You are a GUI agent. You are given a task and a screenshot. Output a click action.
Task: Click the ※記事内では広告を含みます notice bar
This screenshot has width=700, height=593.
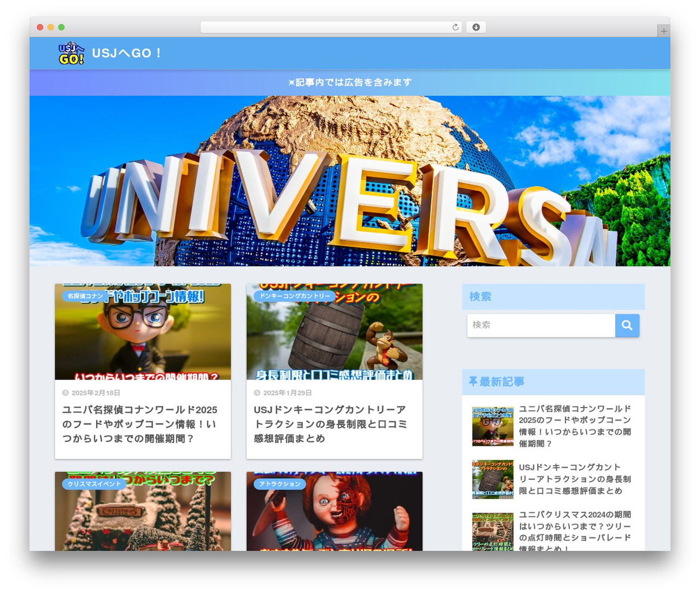point(350,83)
